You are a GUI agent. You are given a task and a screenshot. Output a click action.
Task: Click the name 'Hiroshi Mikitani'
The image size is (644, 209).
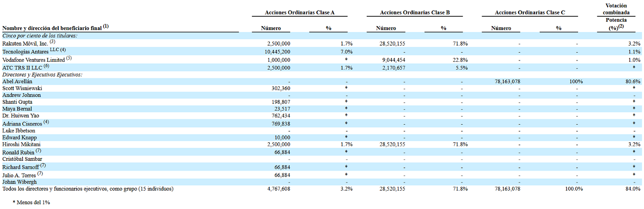[x=22, y=144]
